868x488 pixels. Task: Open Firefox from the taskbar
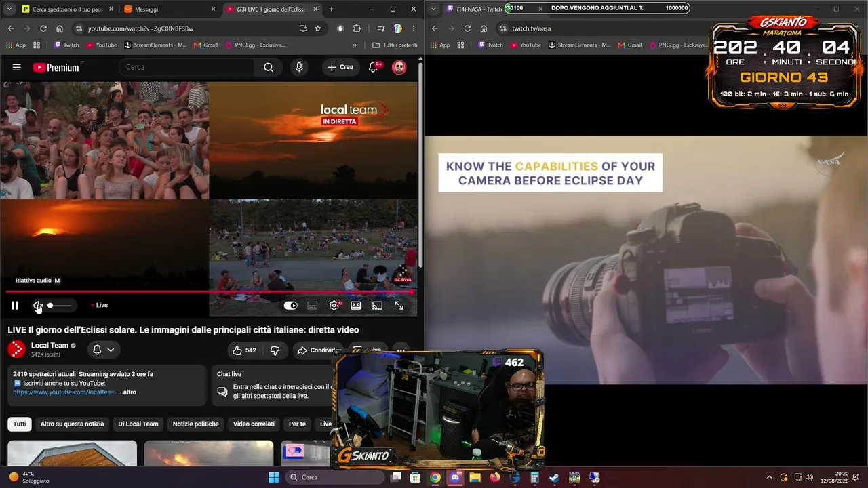pos(495,477)
